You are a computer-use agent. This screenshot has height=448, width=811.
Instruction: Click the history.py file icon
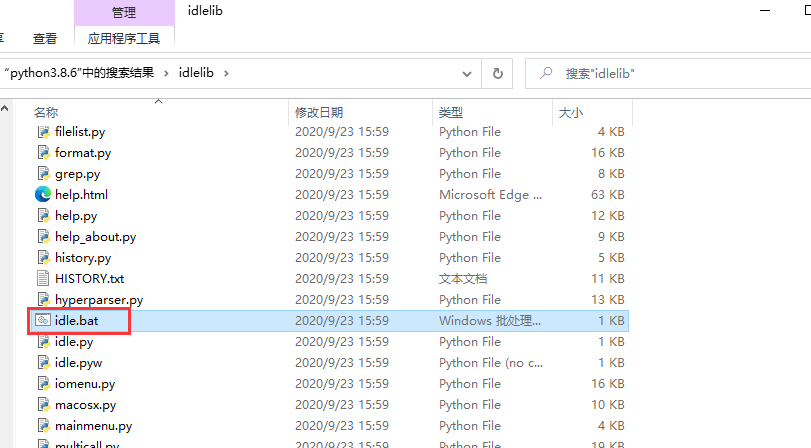click(43, 258)
